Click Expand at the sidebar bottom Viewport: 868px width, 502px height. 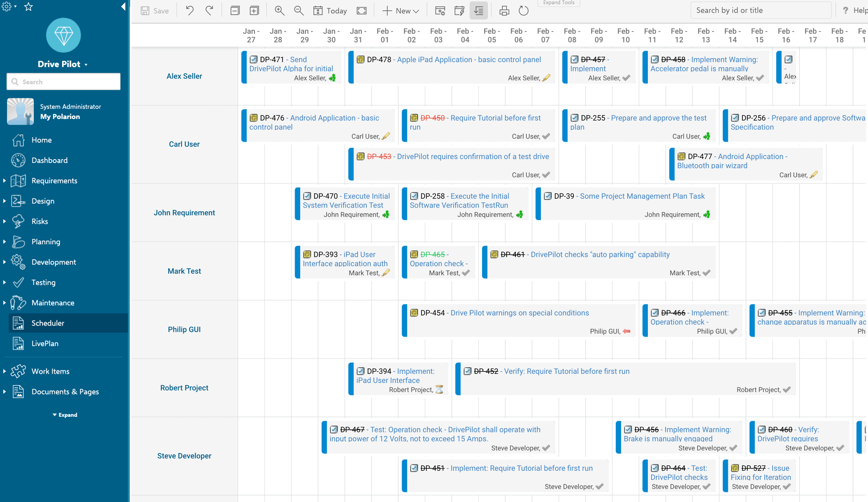65,415
